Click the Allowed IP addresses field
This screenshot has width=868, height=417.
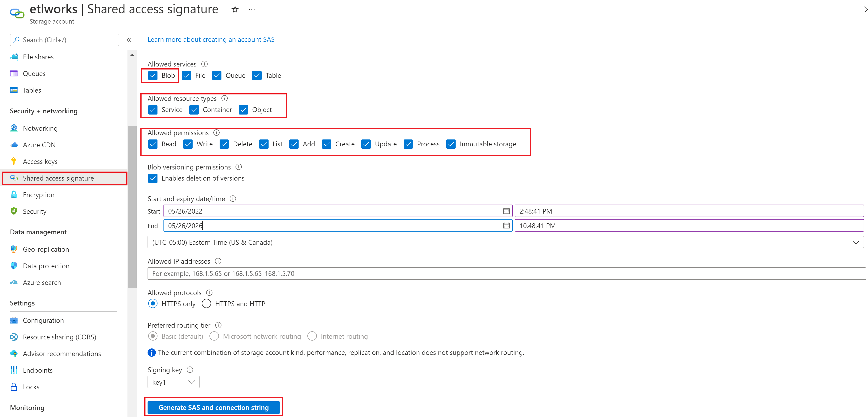(506, 274)
